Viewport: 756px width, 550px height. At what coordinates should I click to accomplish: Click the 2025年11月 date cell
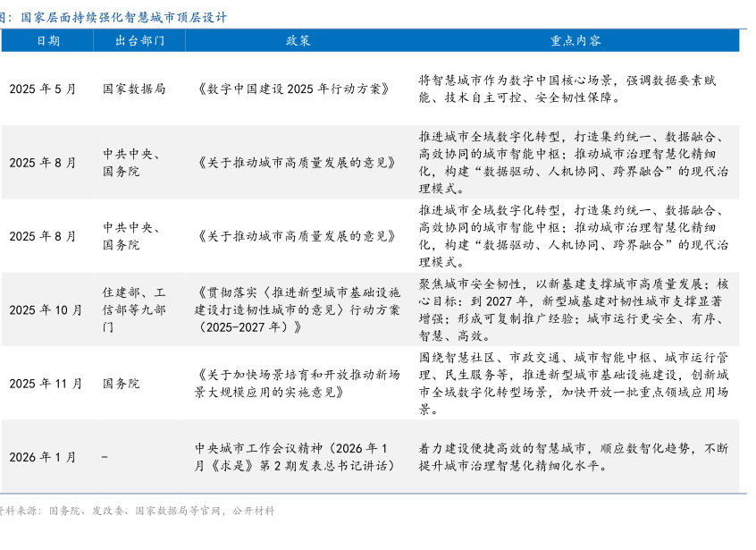46,383
